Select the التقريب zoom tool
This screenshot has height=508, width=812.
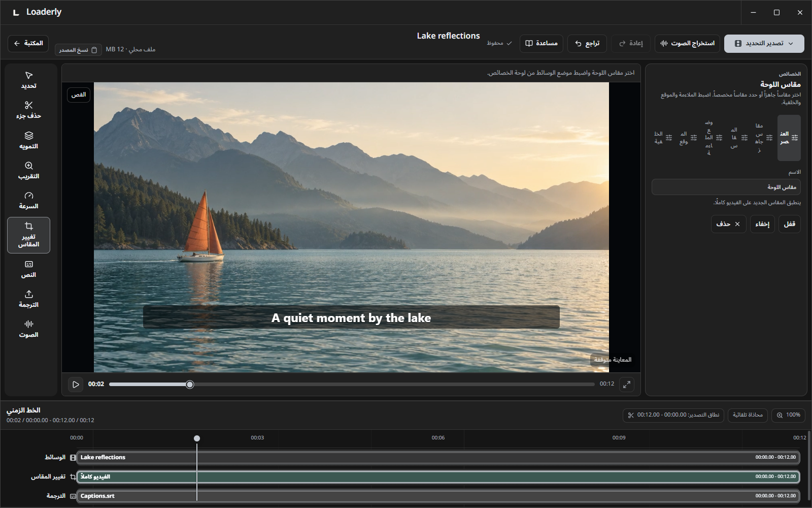(x=28, y=171)
